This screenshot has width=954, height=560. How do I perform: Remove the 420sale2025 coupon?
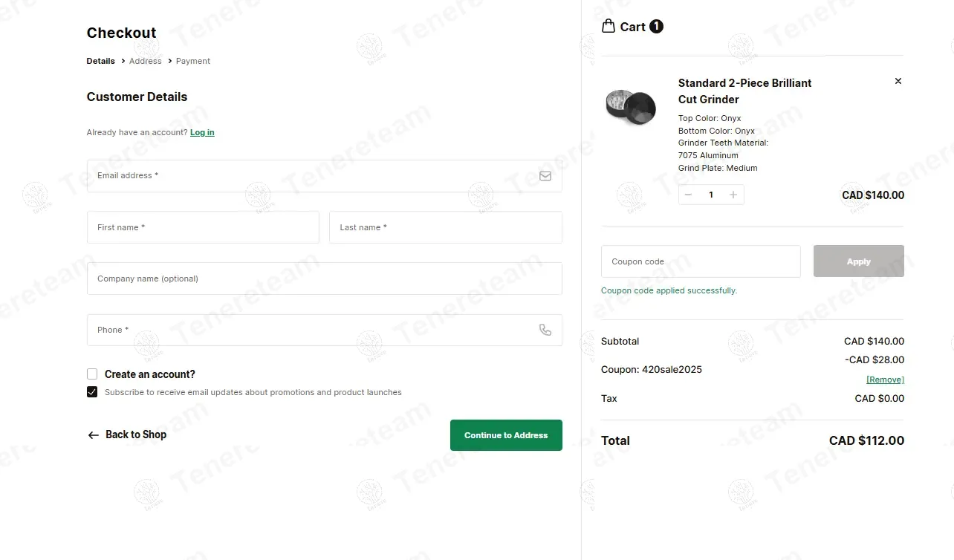click(885, 380)
